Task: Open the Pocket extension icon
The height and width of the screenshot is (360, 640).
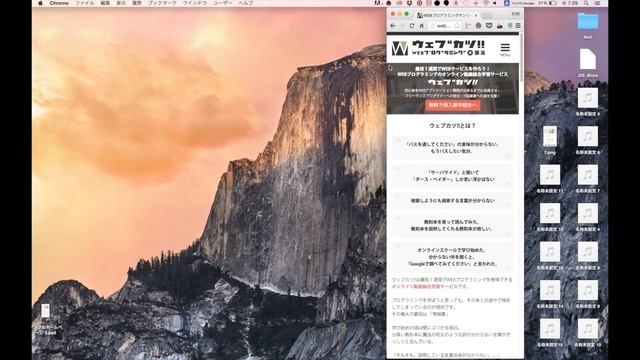Action: point(489,26)
